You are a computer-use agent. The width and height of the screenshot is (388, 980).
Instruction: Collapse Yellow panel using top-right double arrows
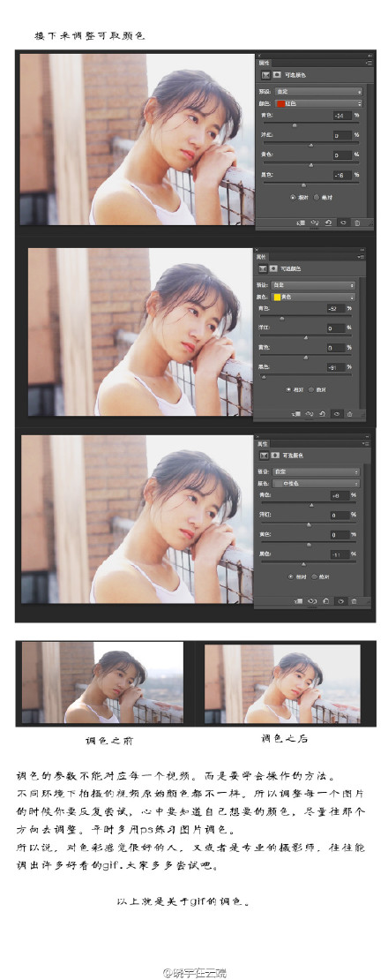pos(362,250)
